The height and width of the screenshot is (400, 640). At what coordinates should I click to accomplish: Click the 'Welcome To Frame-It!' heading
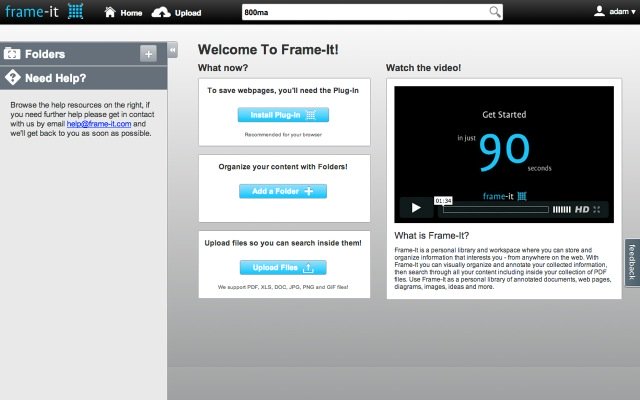tap(268, 49)
